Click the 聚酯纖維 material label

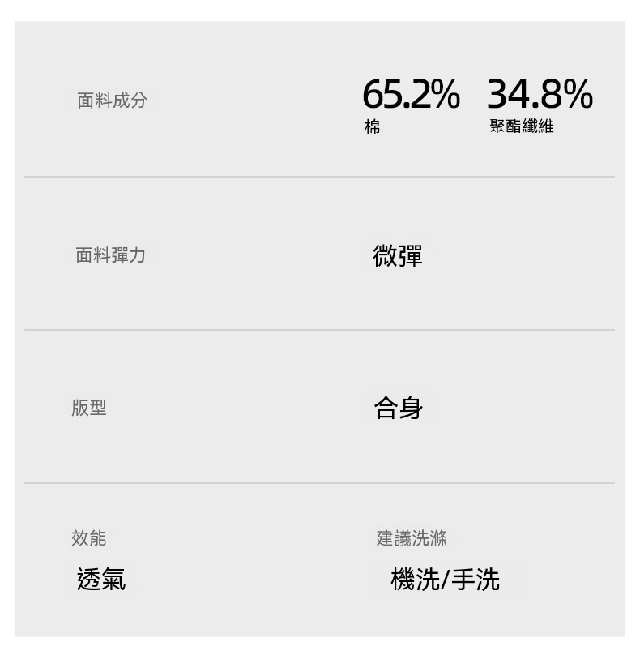point(522,126)
